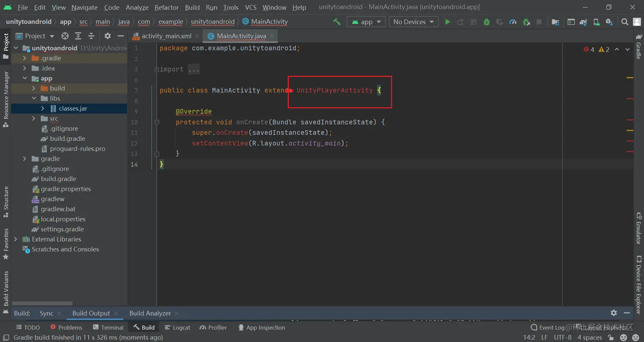The image size is (644, 342).
Task: Select the Sync tab in Build panel
Action: (46, 313)
